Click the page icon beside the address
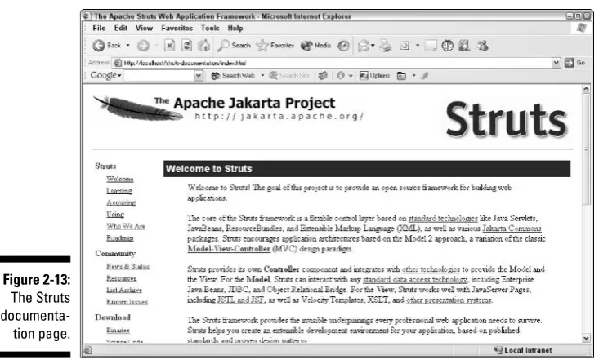 [118, 63]
